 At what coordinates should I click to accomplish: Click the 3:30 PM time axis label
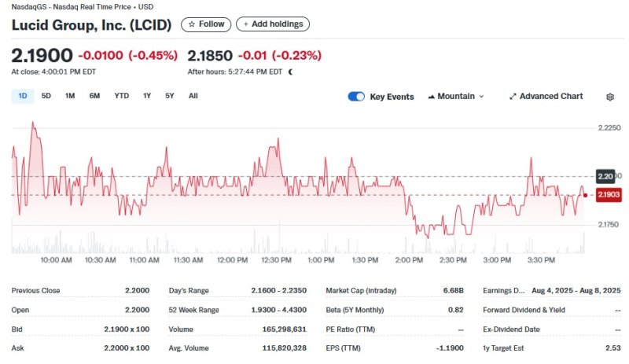541,260
